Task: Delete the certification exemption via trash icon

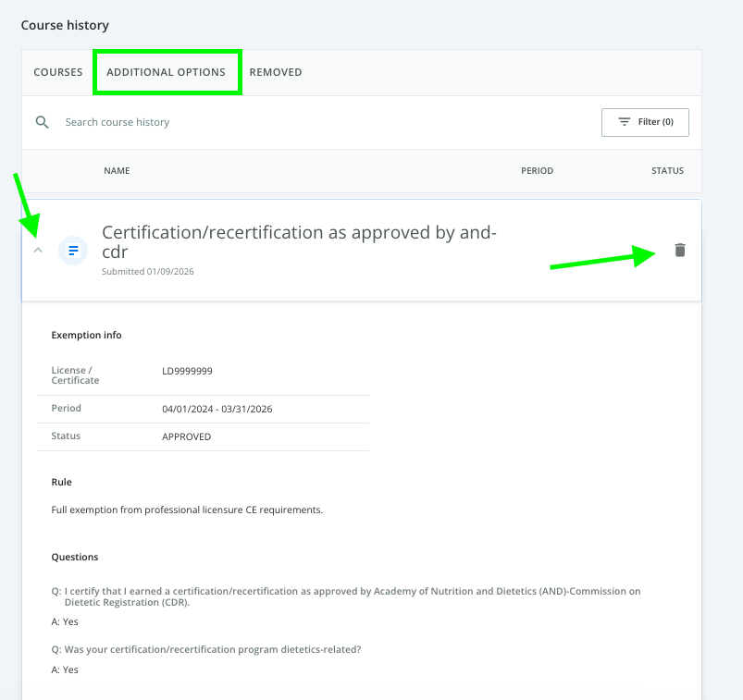Action: coord(680,250)
